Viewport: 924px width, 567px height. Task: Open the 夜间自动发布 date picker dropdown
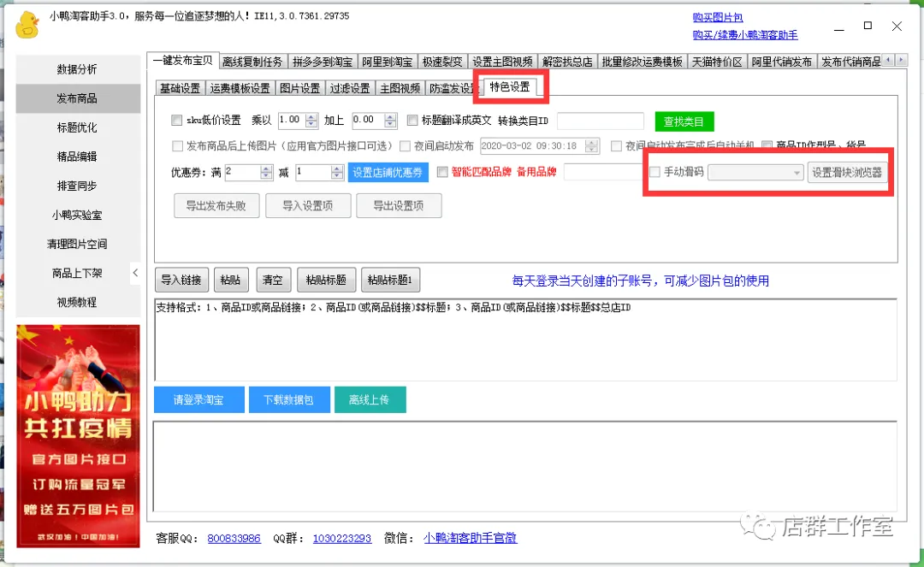[591, 145]
